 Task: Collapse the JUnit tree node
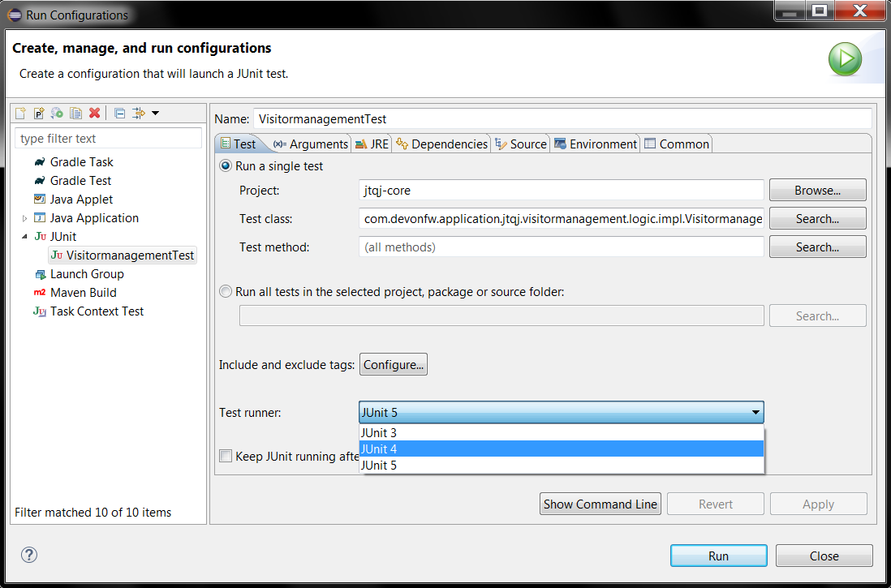coord(25,237)
